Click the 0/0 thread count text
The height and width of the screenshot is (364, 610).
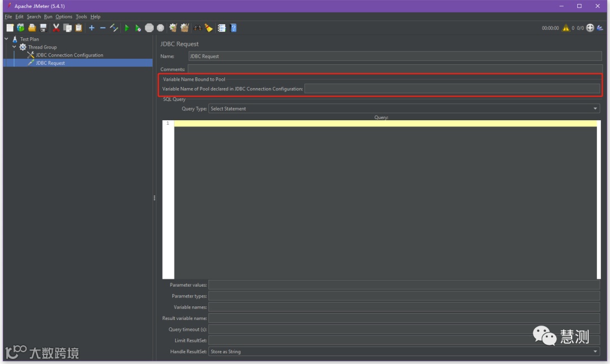pyautogui.click(x=580, y=28)
